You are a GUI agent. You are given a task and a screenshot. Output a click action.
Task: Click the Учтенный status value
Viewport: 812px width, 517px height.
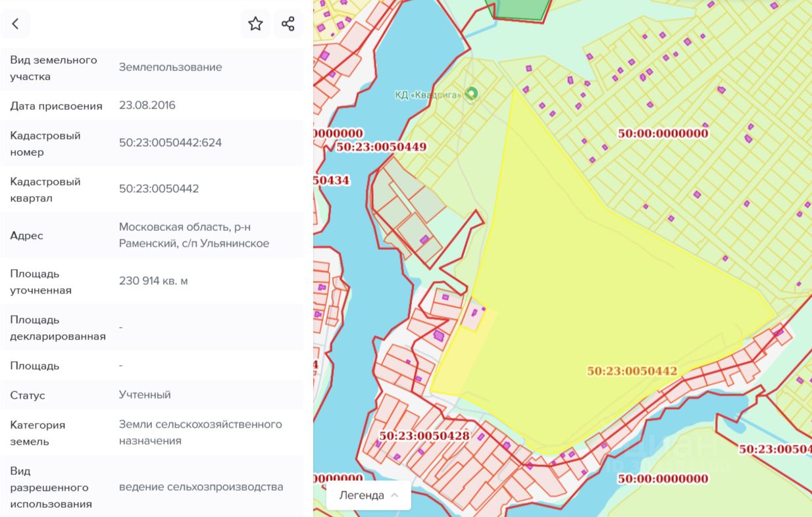(145, 395)
